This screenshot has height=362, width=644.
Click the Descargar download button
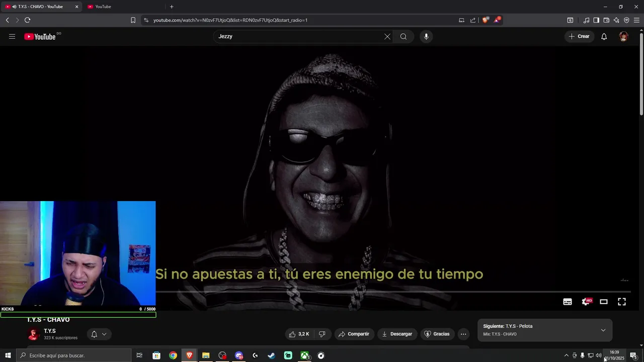tap(397, 334)
